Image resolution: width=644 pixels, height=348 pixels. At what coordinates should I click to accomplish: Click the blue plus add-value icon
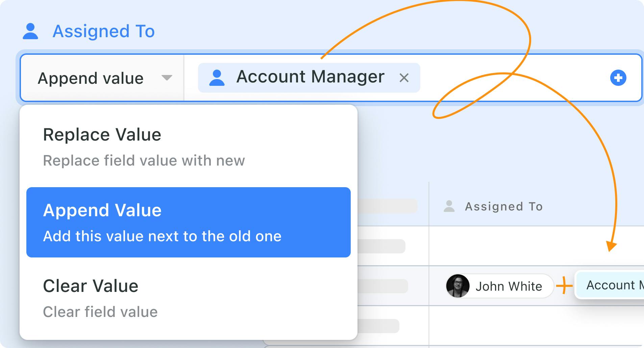click(x=618, y=78)
